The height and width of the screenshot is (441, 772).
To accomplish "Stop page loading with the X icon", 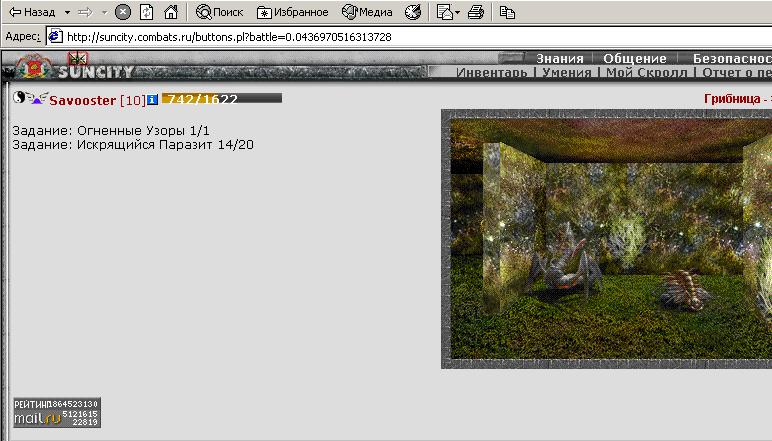I will [123, 12].
